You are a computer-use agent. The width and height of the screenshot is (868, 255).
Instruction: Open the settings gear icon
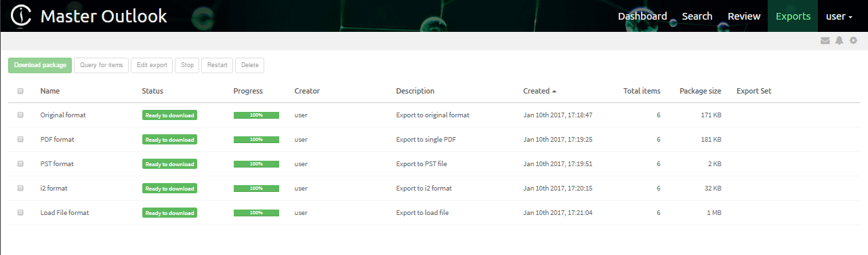pyautogui.click(x=853, y=41)
